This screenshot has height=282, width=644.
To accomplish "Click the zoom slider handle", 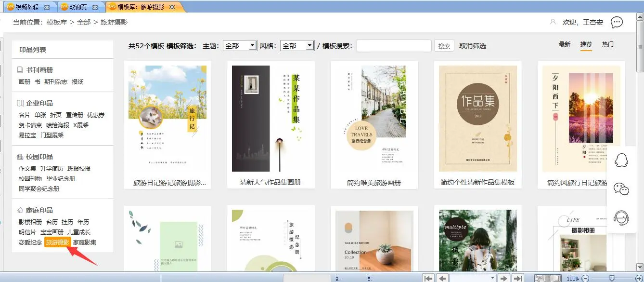I will coord(612,278).
